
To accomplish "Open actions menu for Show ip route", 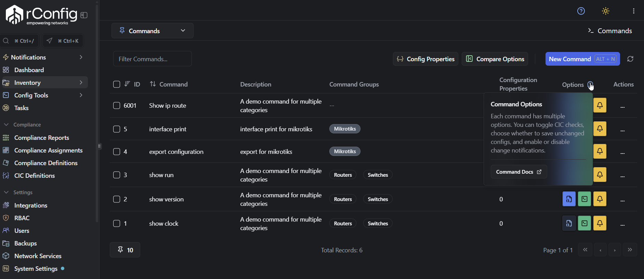I will pos(622,107).
